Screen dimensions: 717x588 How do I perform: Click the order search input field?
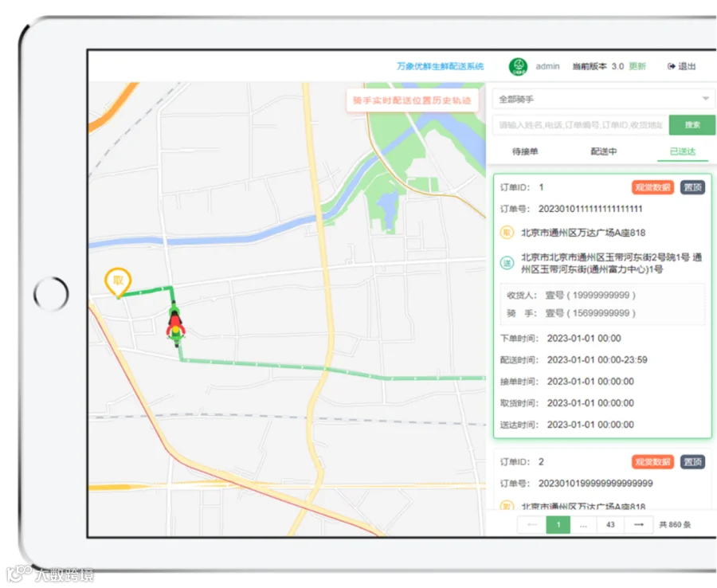pos(580,125)
